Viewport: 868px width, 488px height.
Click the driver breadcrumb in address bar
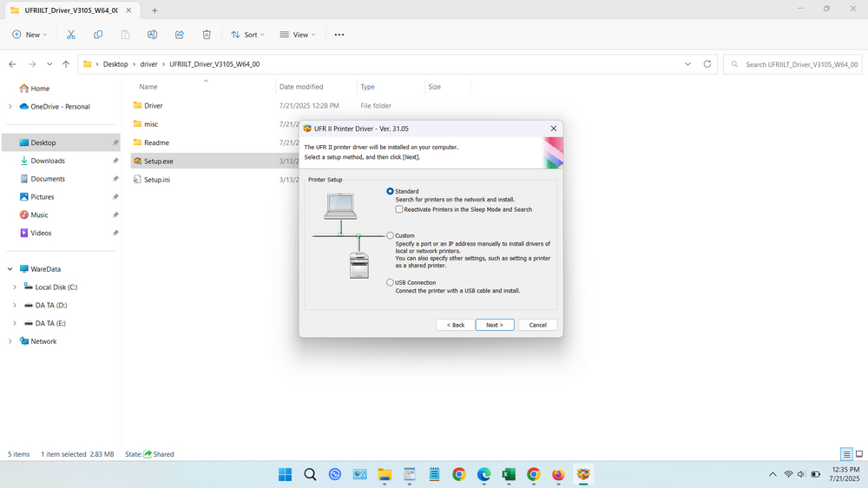(x=148, y=64)
